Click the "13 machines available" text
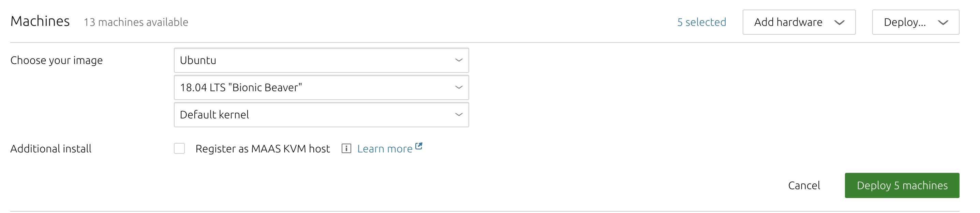This screenshot has height=213, width=980. [x=136, y=22]
